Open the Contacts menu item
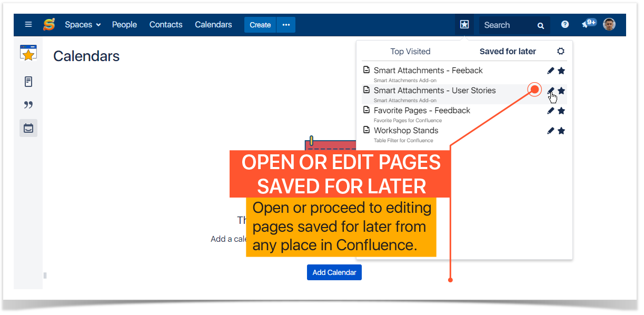The width and height of the screenshot is (644, 315). (x=166, y=25)
